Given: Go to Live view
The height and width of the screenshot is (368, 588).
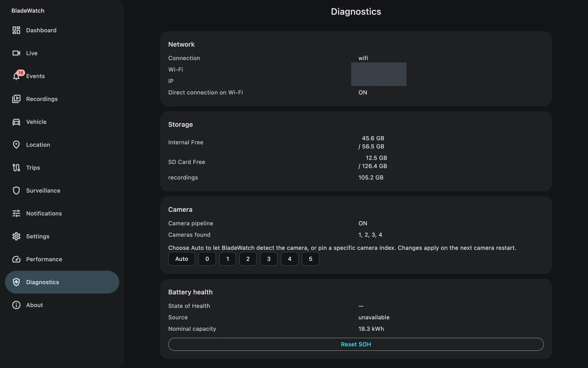Looking at the screenshot, I should [x=62, y=53].
